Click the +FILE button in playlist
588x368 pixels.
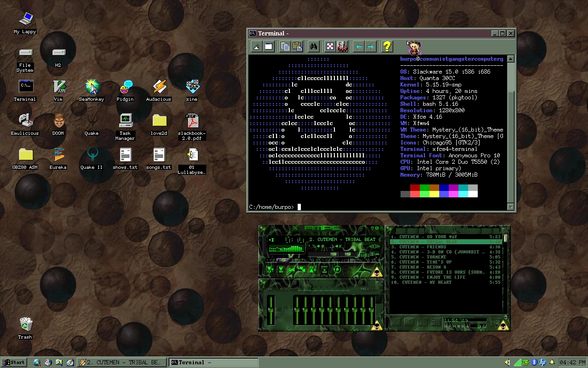coord(396,322)
